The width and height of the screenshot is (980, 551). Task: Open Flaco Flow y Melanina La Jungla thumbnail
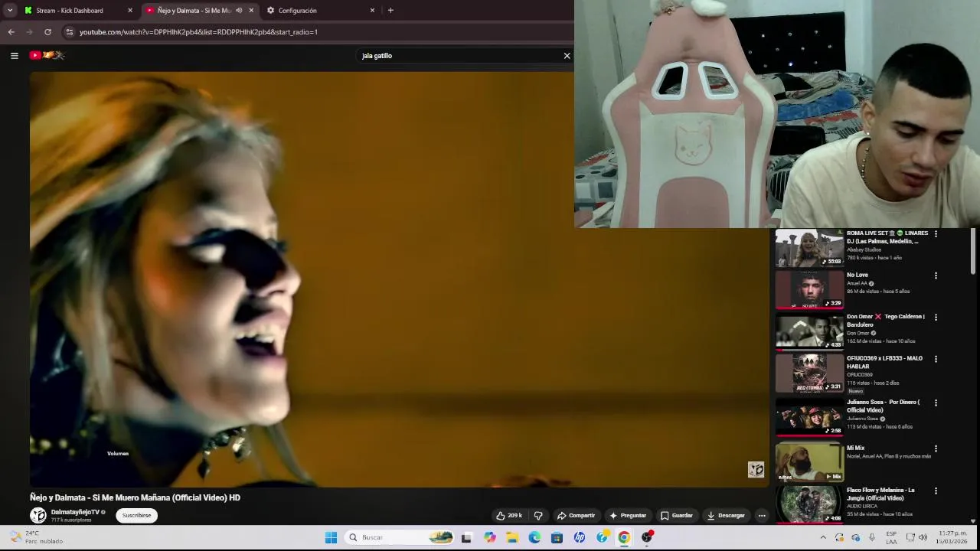point(809,504)
